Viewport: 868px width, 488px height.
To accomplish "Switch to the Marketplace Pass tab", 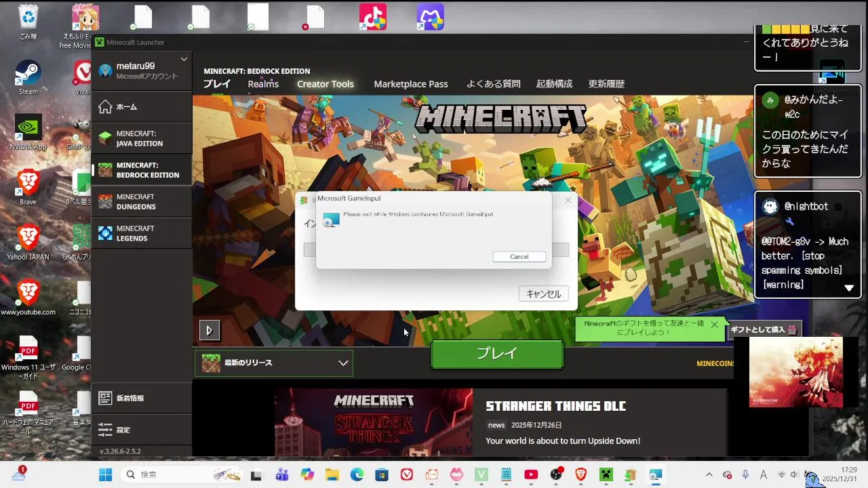I will [411, 84].
